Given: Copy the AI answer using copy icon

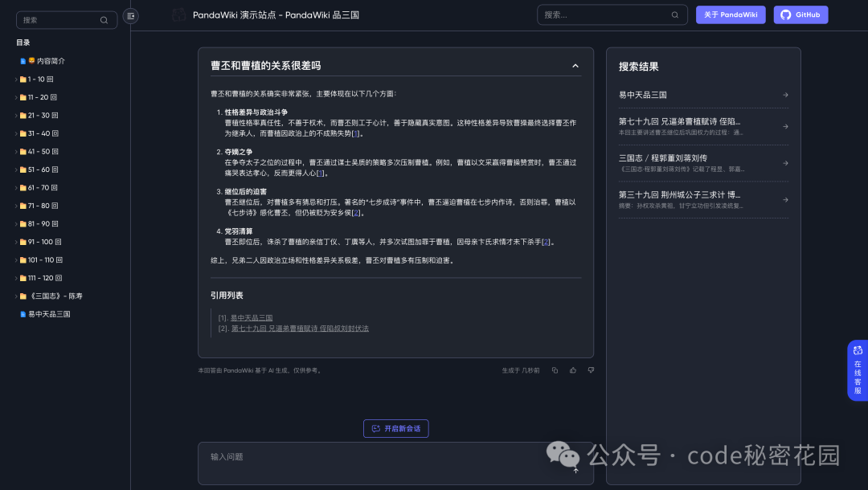Looking at the screenshot, I should tap(555, 370).
